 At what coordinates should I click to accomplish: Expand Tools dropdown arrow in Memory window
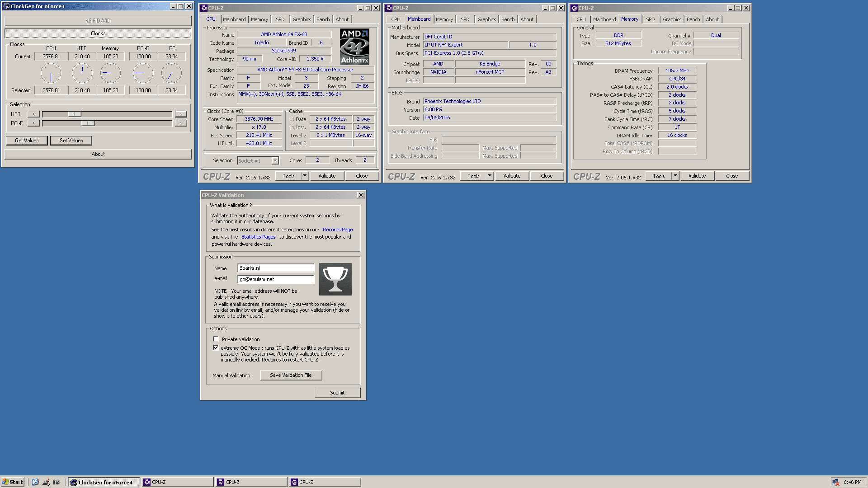click(675, 176)
